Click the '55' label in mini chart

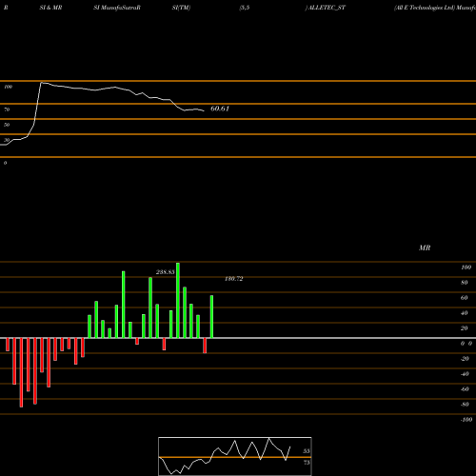point(306,451)
